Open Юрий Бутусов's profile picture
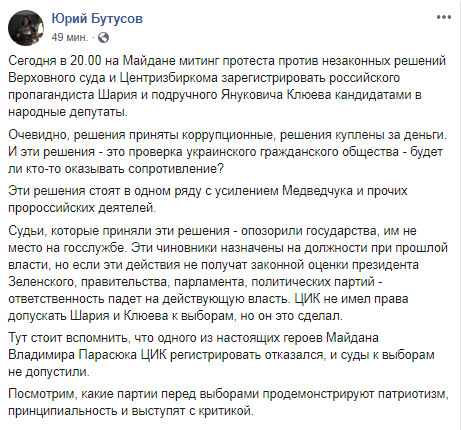This screenshot has height=430, width=461. click(x=26, y=28)
